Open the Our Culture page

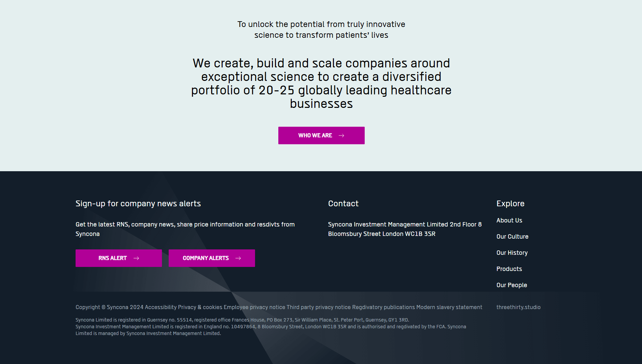[x=512, y=236]
